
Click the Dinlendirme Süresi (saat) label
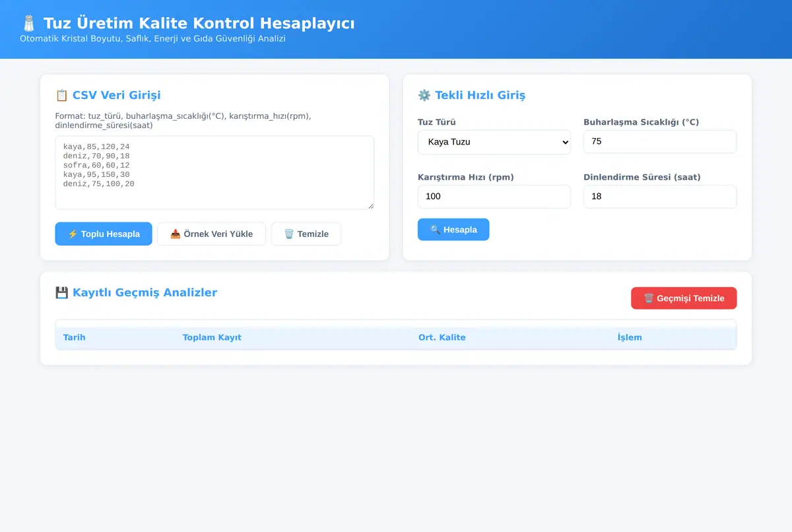(x=642, y=177)
